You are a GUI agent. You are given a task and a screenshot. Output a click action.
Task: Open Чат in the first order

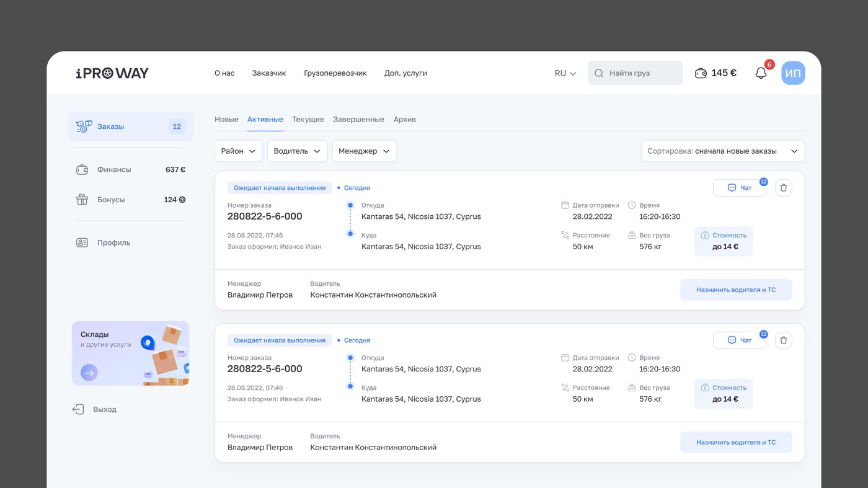[740, 188]
